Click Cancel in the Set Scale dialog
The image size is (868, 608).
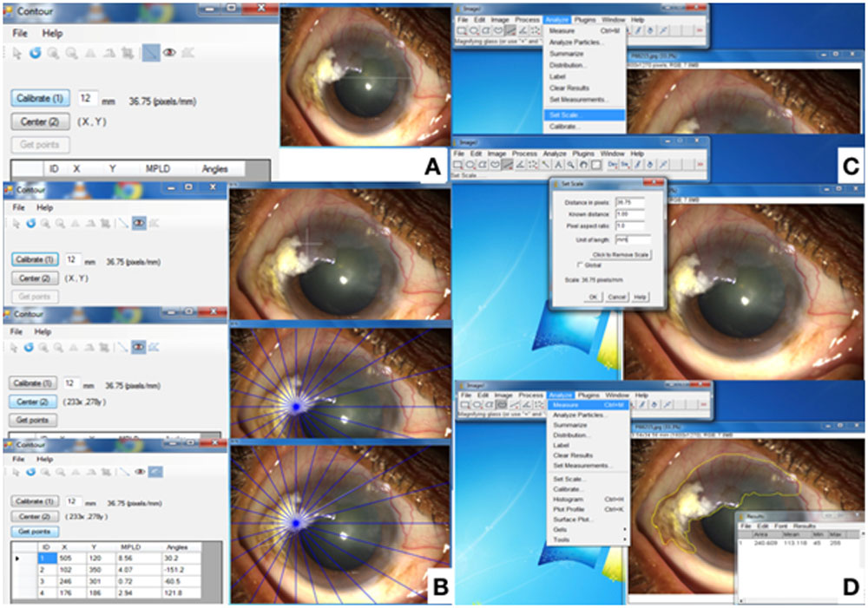click(616, 297)
